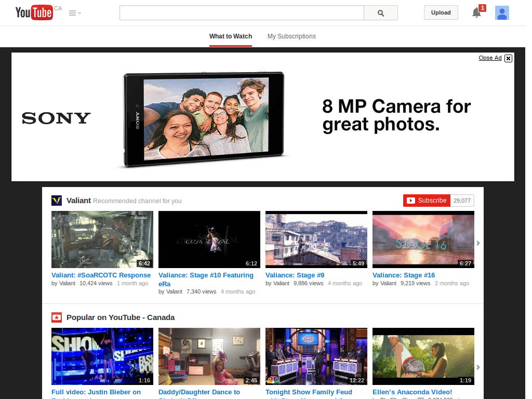The width and height of the screenshot is (532, 399).
Task: Open the notifications bell
Action: click(x=477, y=12)
